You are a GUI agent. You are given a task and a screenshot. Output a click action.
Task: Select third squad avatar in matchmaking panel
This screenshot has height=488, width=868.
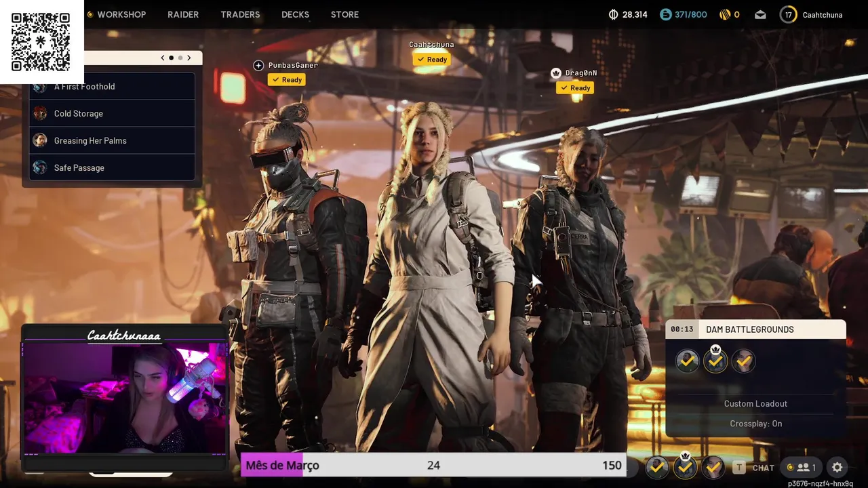coord(744,361)
